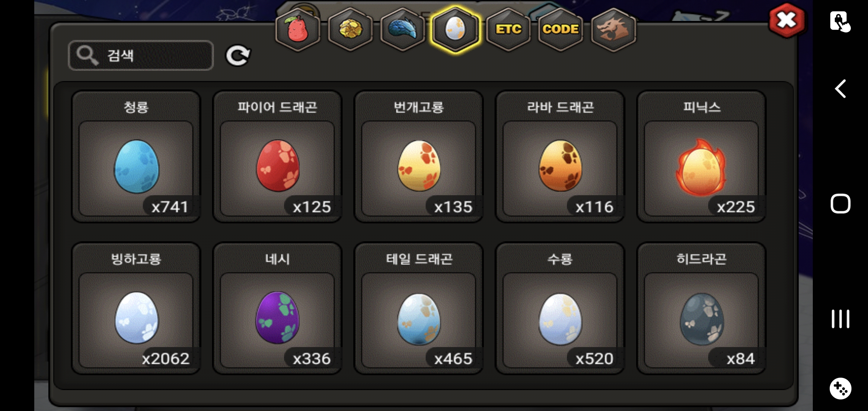Click the refresh arrow beside search
Viewport: 868px width, 411px height.
238,56
